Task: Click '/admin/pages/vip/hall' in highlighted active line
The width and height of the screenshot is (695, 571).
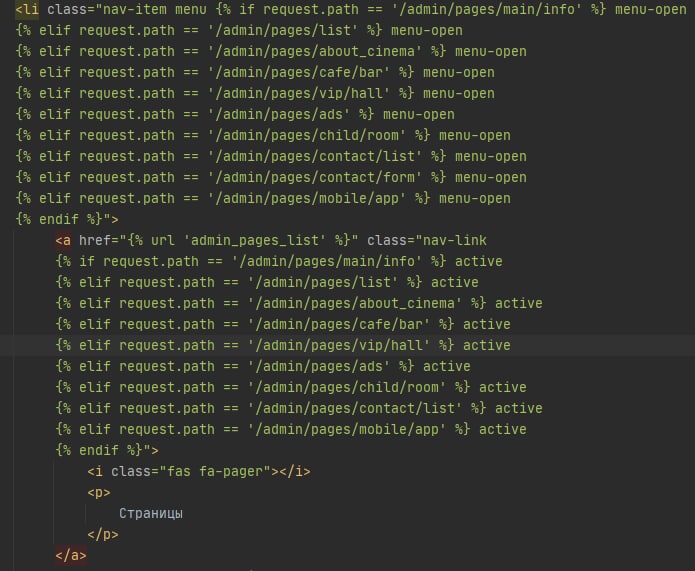Action: [339, 345]
